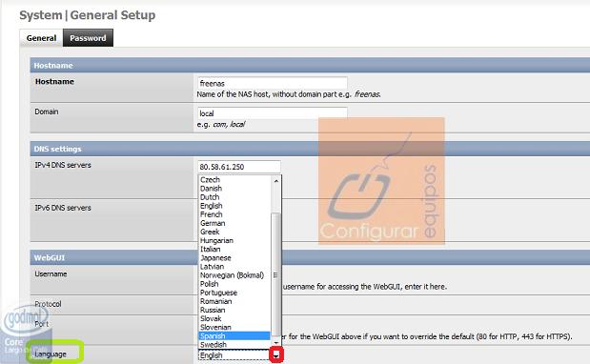This screenshot has height=364, width=590.
Task: Select Dutch in the language list
Action: tap(234, 197)
